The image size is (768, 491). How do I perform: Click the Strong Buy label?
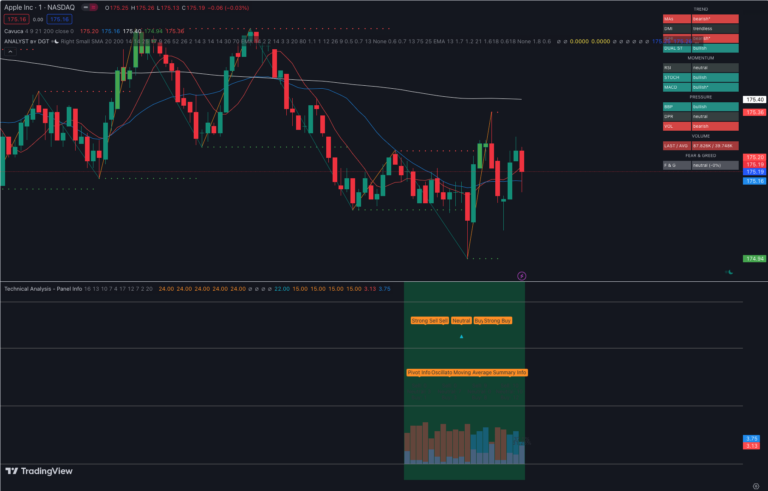[x=498, y=321]
